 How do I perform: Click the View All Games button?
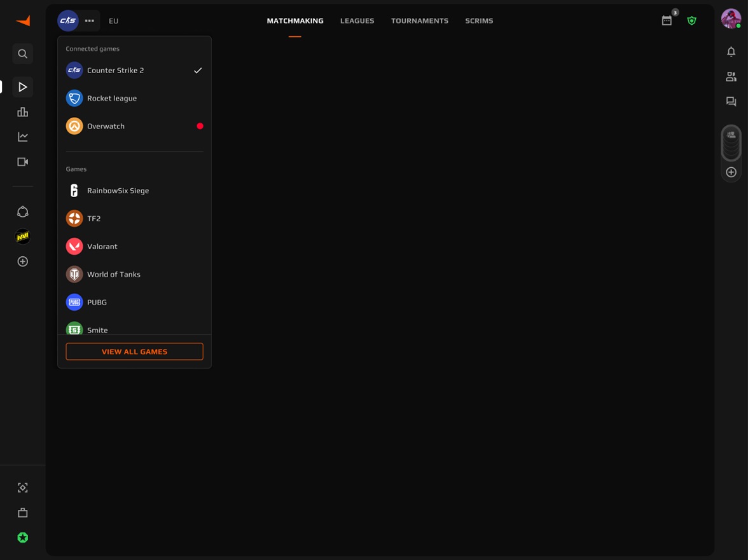pos(135,352)
